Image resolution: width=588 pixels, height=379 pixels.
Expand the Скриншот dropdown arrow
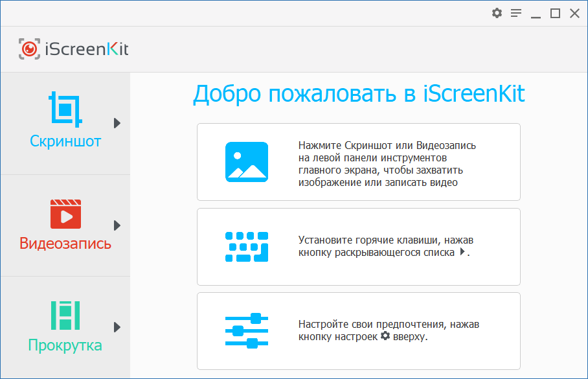click(x=117, y=123)
